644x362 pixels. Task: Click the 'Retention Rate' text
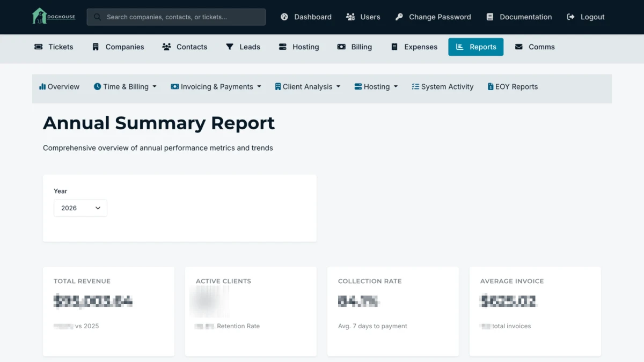[x=238, y=326]
